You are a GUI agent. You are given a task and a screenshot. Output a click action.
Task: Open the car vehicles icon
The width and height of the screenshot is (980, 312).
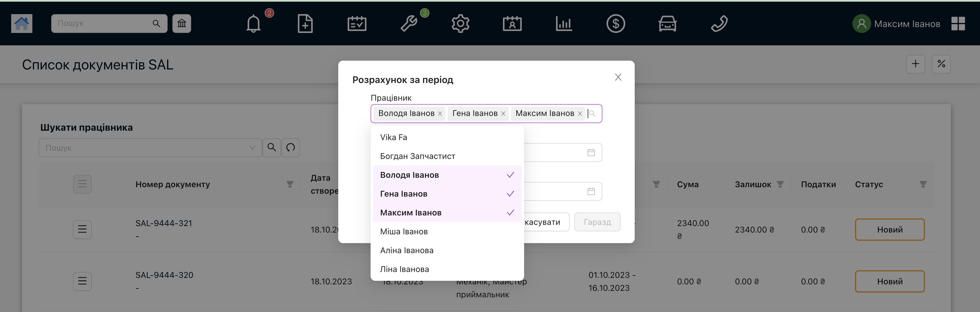click(667, 24)
